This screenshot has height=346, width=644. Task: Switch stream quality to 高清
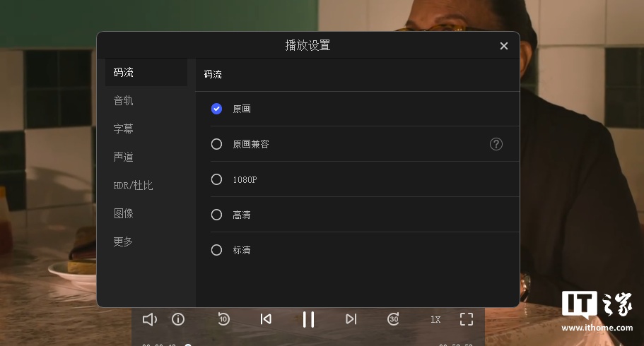217,215
